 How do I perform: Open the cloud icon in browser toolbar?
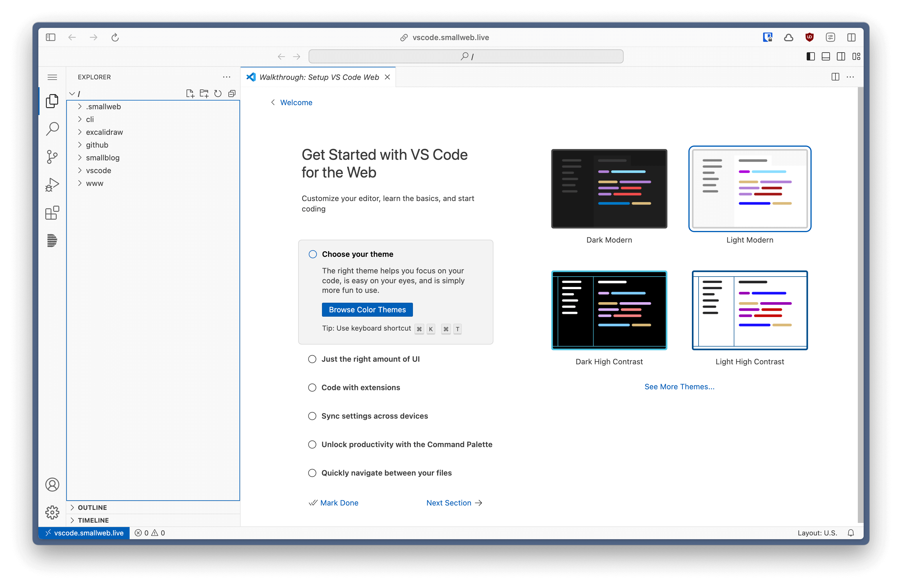coord(789,37)
